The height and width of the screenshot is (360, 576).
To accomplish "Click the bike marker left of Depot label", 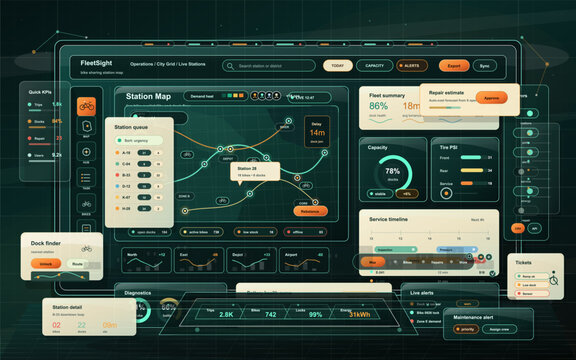I will pyautogui.click(x=187, y=155).
